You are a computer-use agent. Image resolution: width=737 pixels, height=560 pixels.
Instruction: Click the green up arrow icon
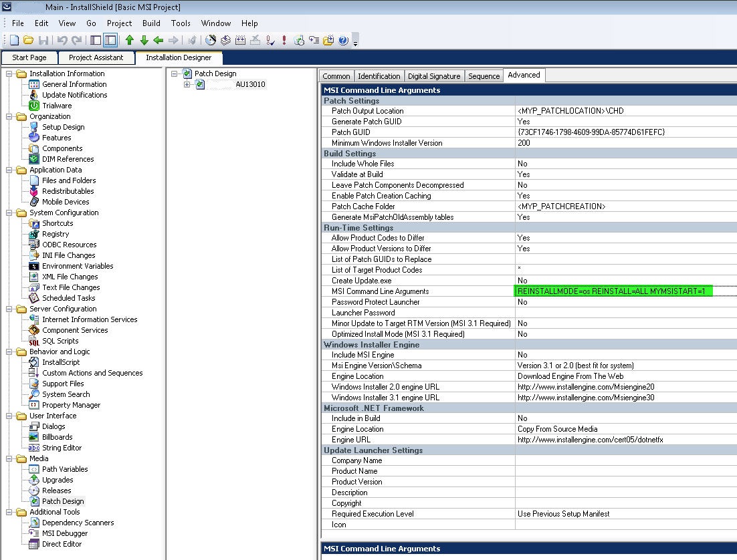(x=130, y=41)
